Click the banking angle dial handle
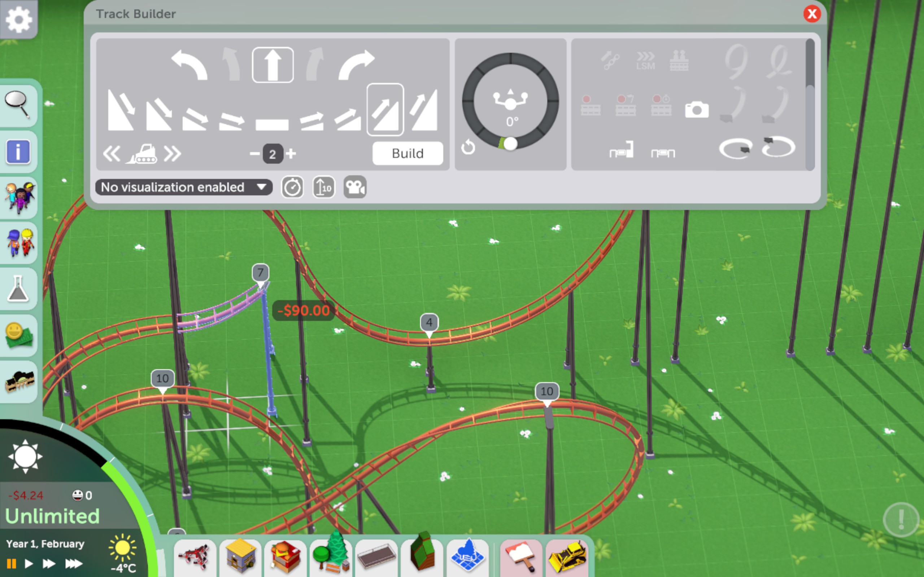The width and height of the screenshot is (924, 577). 510,144
